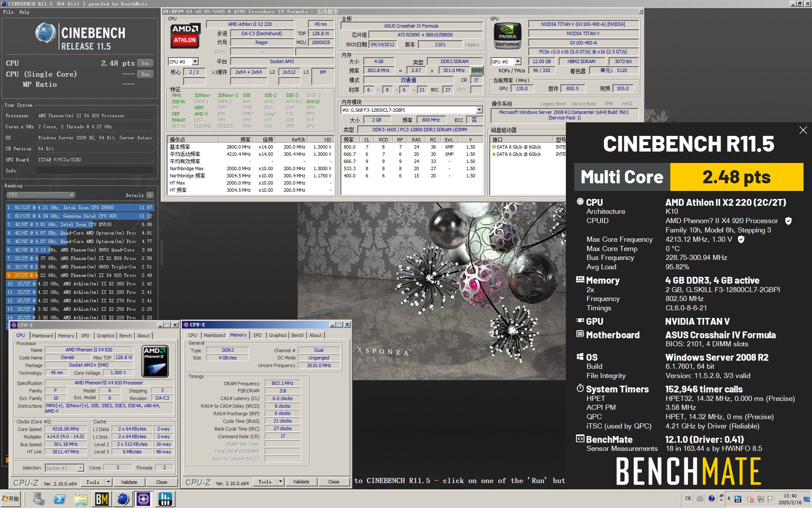This screenshot has width=812, height=508.
Task: Click the language bar keyboard icon
Action: (x=700, y=498)
